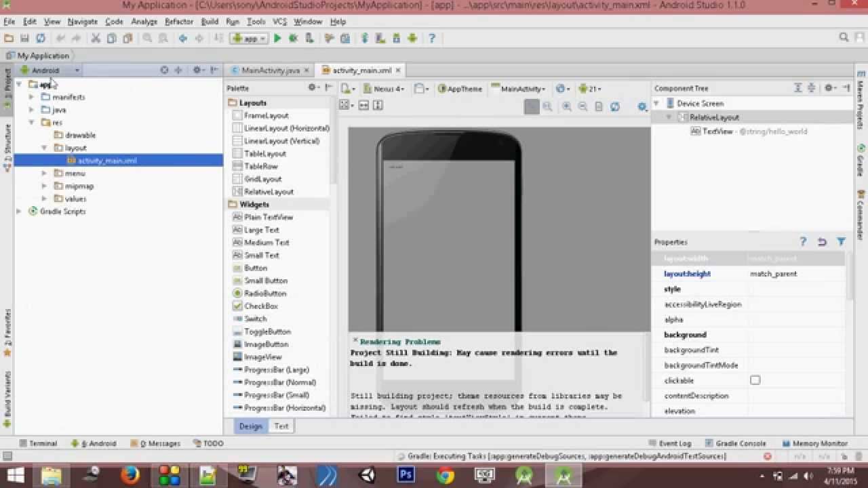Image resolution: width=868 pixels, height=488 pixels.
Task: Click the AppTheme theme selector button
Action: tap(460, 88)
